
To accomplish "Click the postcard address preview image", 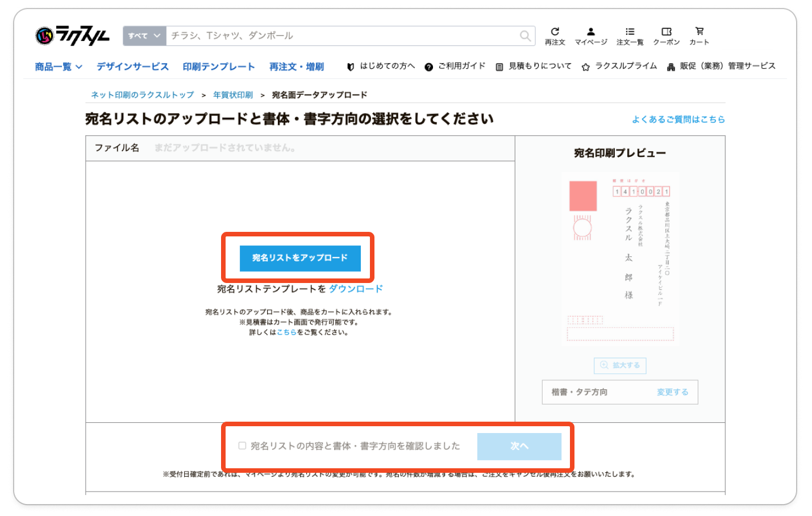I will (620, 259).
